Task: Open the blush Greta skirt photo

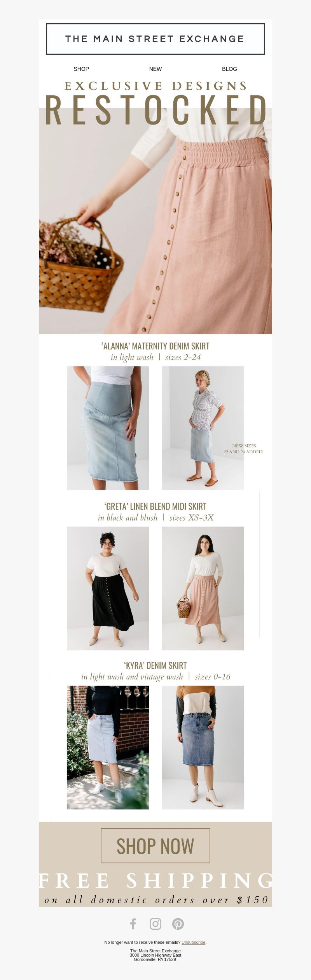Action: [x=203, y=588]
